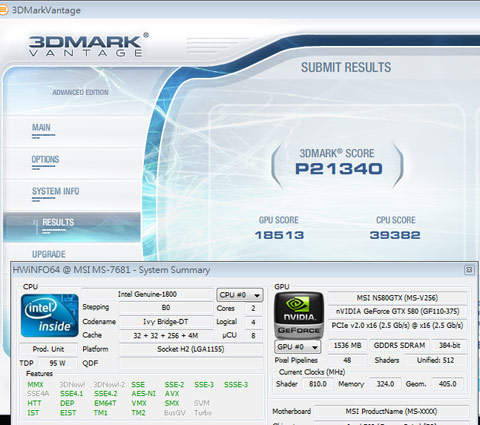Viewport: 480px width, 425px height.
Task: Click the Memory clock 324.0 value
Action: click(385, 384)
